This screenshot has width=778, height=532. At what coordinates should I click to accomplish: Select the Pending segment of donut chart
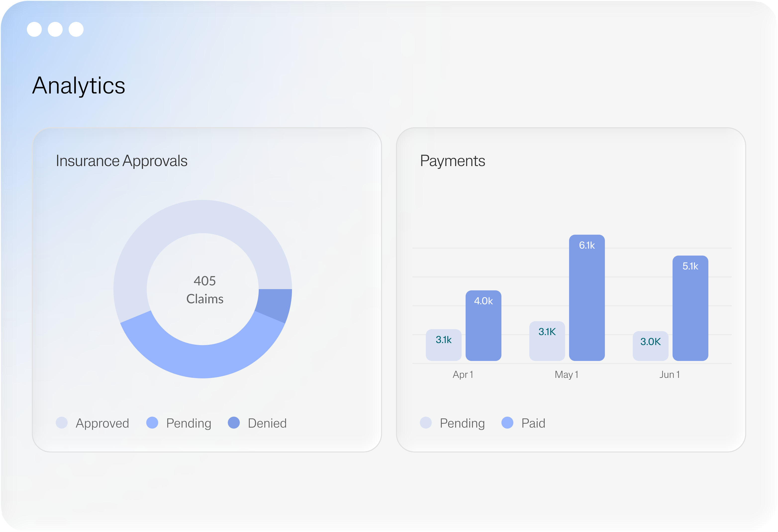pyautogui.click(x=203, y=361)
